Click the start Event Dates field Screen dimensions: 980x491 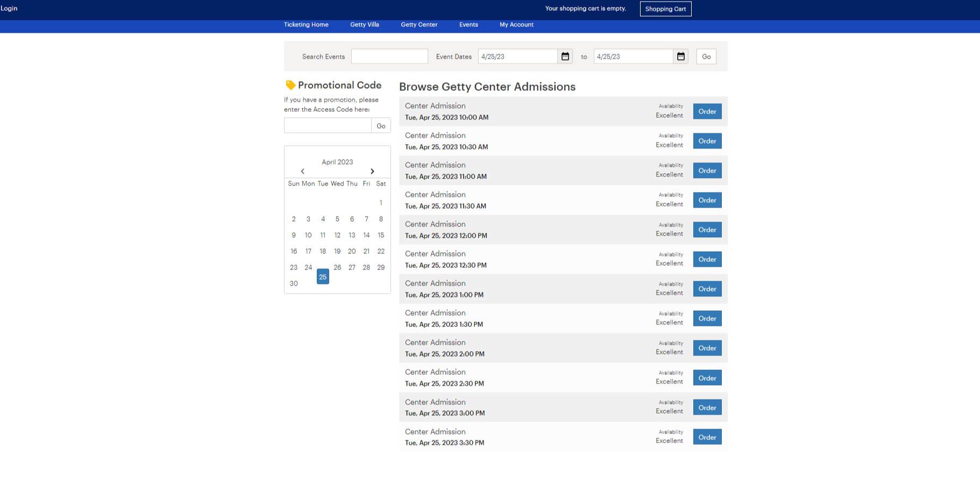(x=517, y=56)
